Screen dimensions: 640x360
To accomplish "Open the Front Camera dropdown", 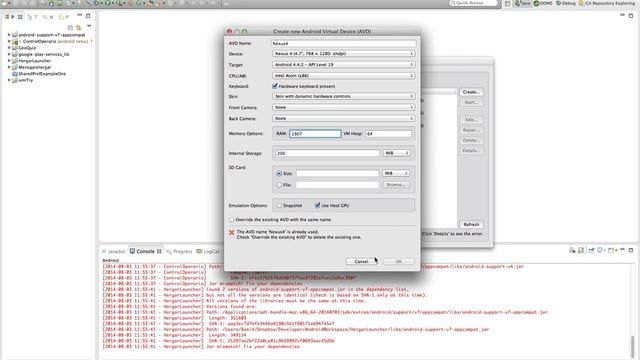I will 344,107.
